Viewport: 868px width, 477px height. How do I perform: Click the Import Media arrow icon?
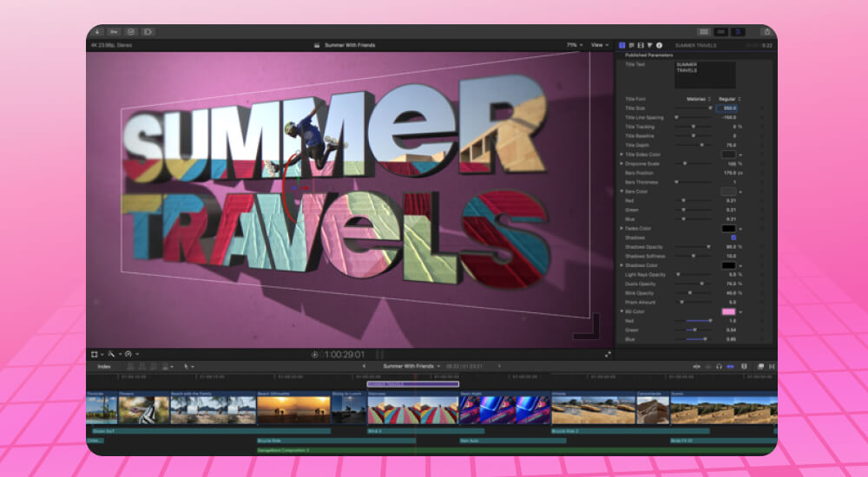pos(97,32)
